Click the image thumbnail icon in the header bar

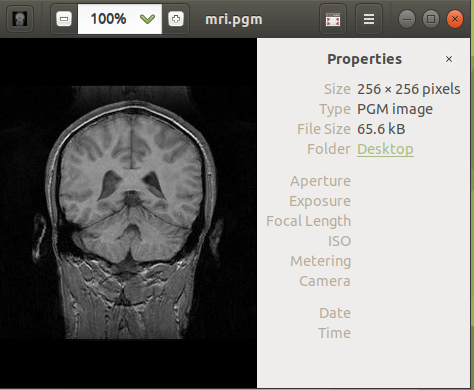click(x=20, y=19)
